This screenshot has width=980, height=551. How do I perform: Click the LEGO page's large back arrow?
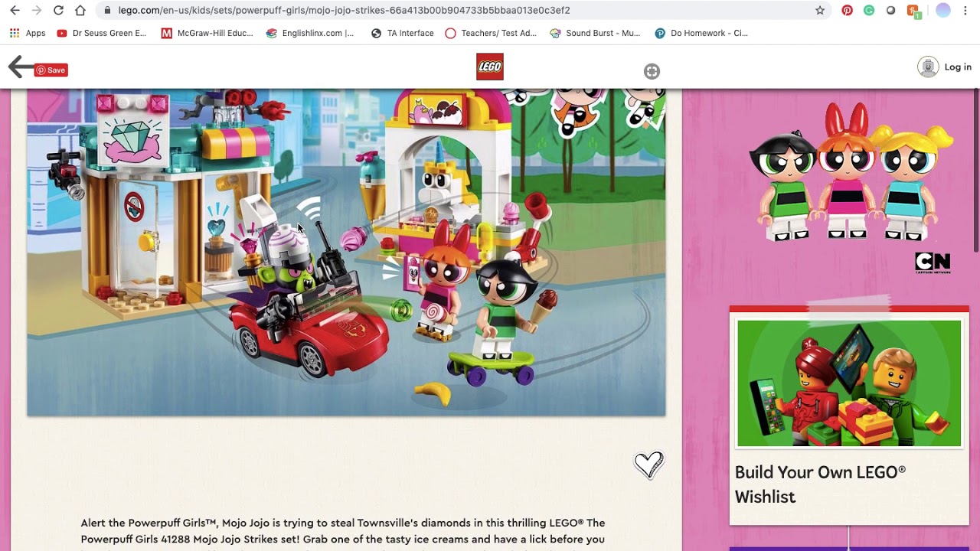[20, 67]
